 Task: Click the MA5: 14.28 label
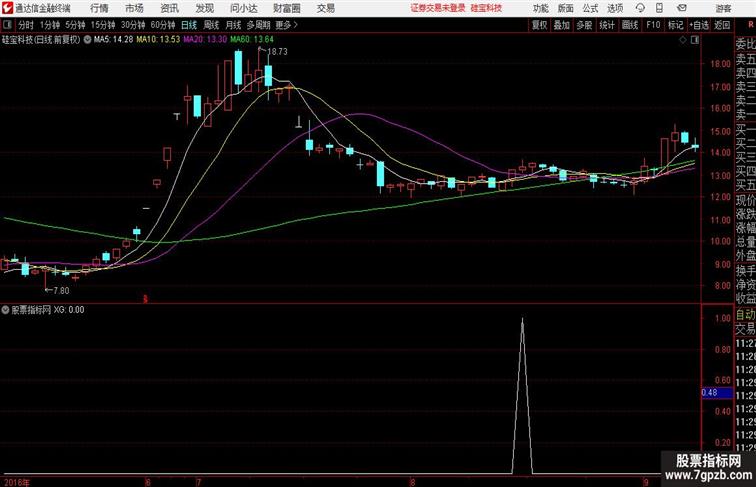[113, 40]
